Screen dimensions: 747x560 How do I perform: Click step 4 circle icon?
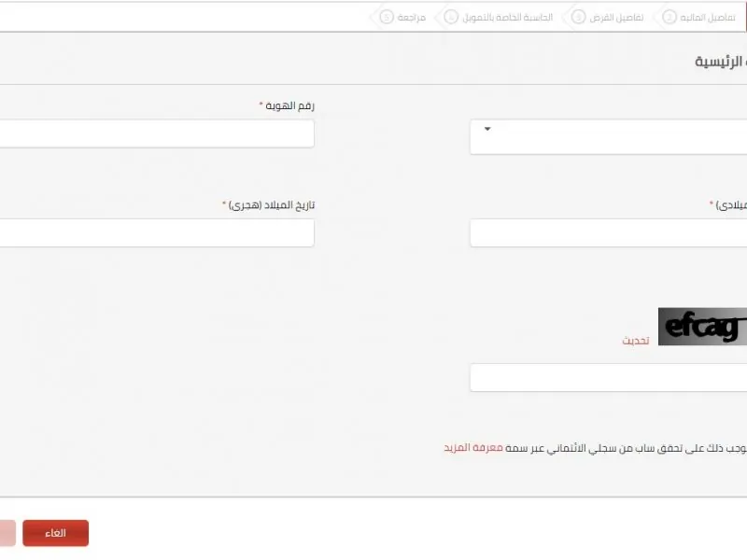(x=451, y=17)
